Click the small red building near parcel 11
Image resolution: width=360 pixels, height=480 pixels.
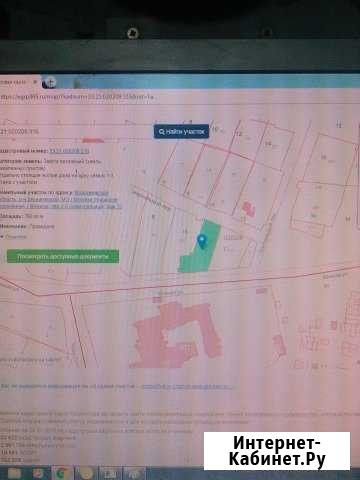(x=249, y=210)
